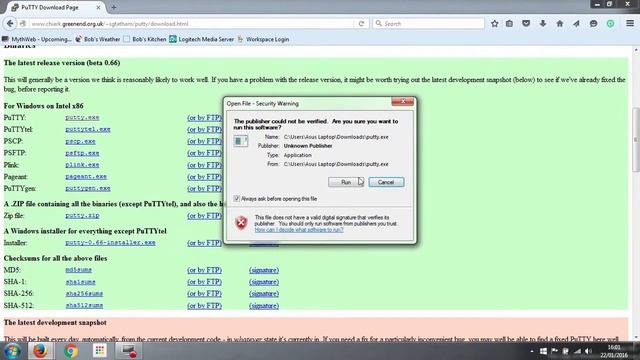Uncheck Always ask before opening this file
The image size is (640, 360).
click(236, 198)
